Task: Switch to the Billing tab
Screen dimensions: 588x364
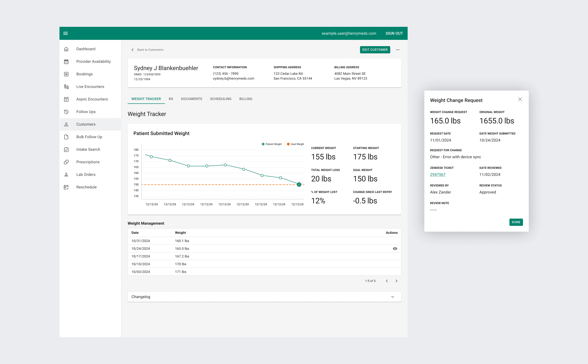Action: (x=246, y=99)
